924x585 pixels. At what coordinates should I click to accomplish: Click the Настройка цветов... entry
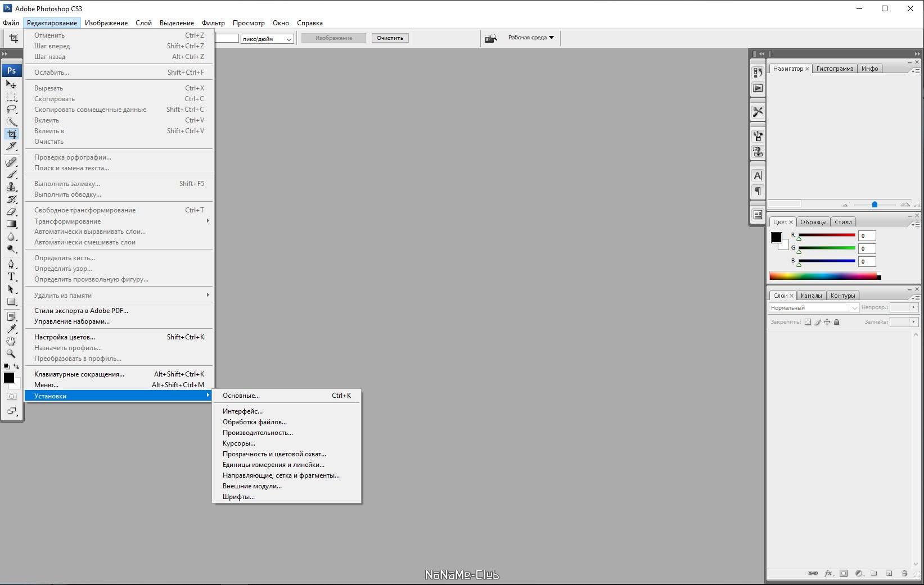click(119, 337)
